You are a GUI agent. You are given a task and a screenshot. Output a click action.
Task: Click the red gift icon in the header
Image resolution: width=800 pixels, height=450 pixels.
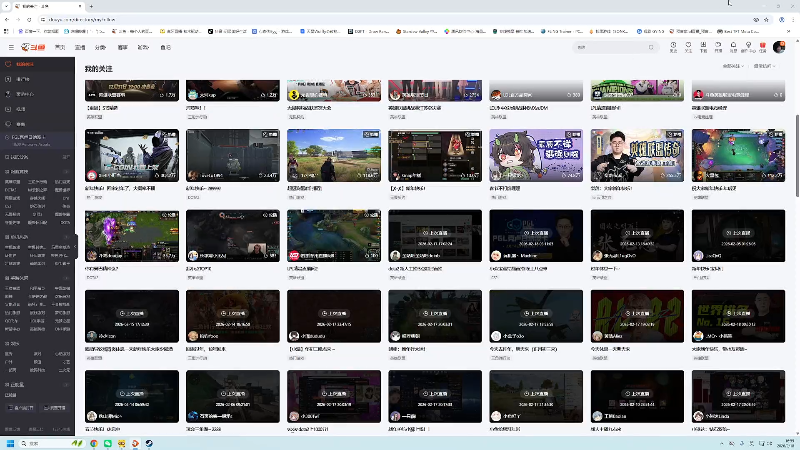[x=763, y=47]
